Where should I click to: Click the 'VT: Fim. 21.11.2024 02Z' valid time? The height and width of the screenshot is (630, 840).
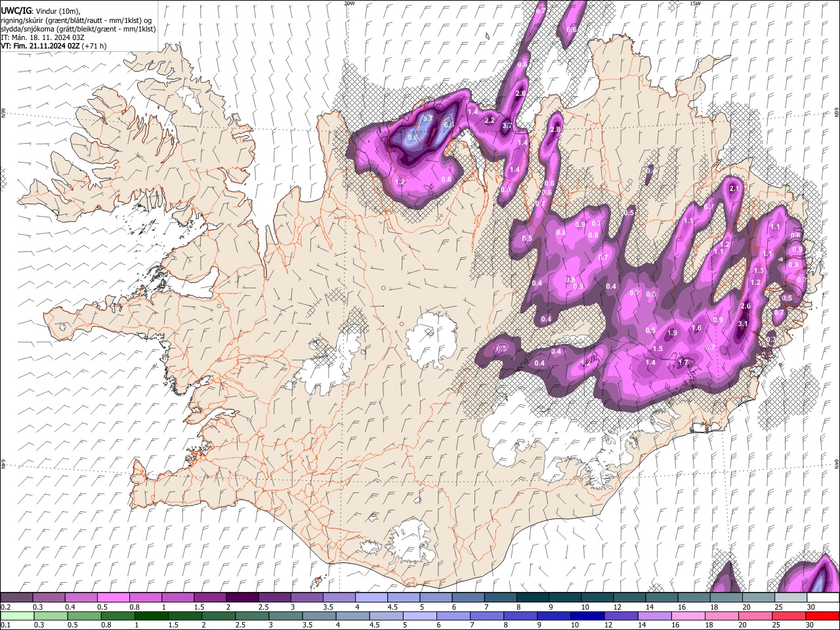(x=41, y=46)
